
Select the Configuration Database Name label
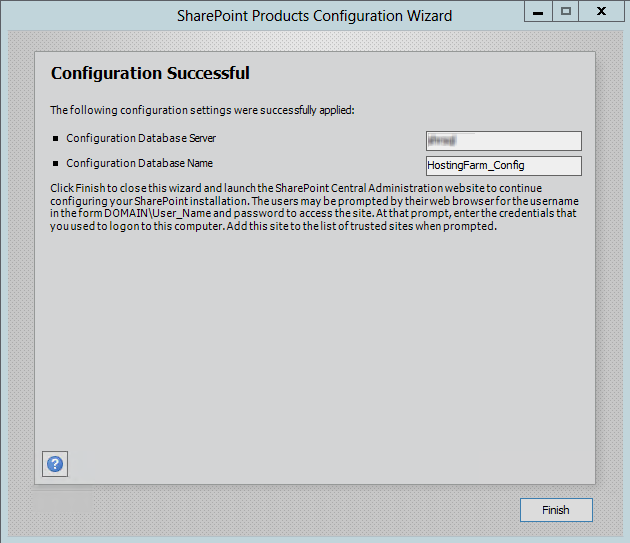(139, 163)
